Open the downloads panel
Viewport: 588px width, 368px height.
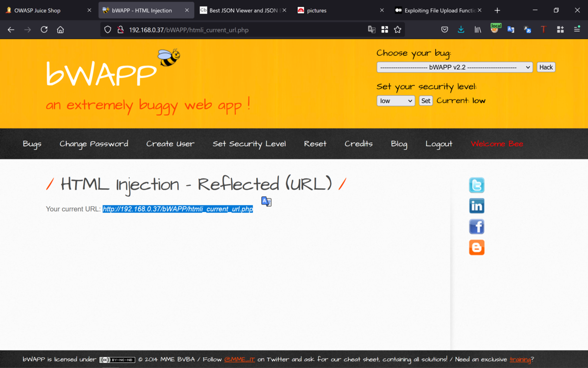tap(461, 30)
